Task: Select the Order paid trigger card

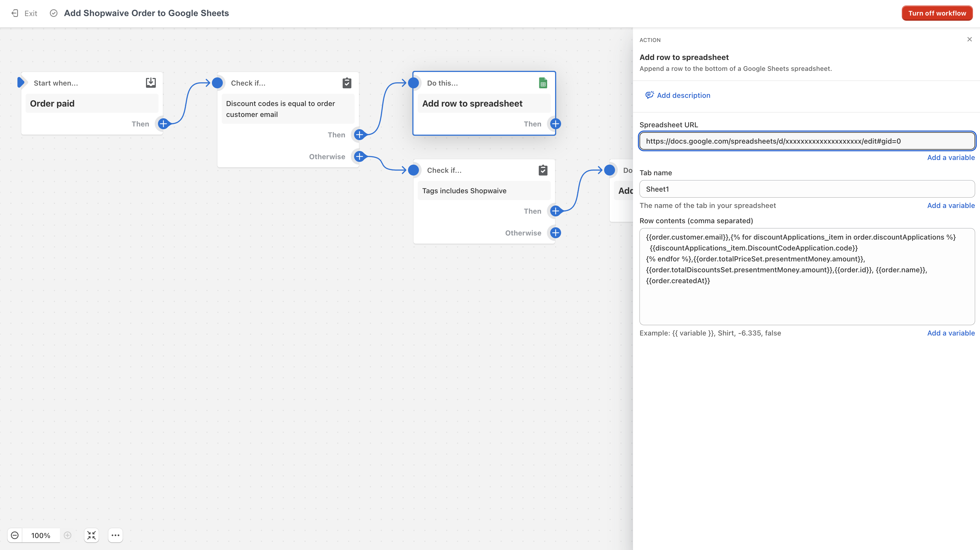Action: point(92,104)
